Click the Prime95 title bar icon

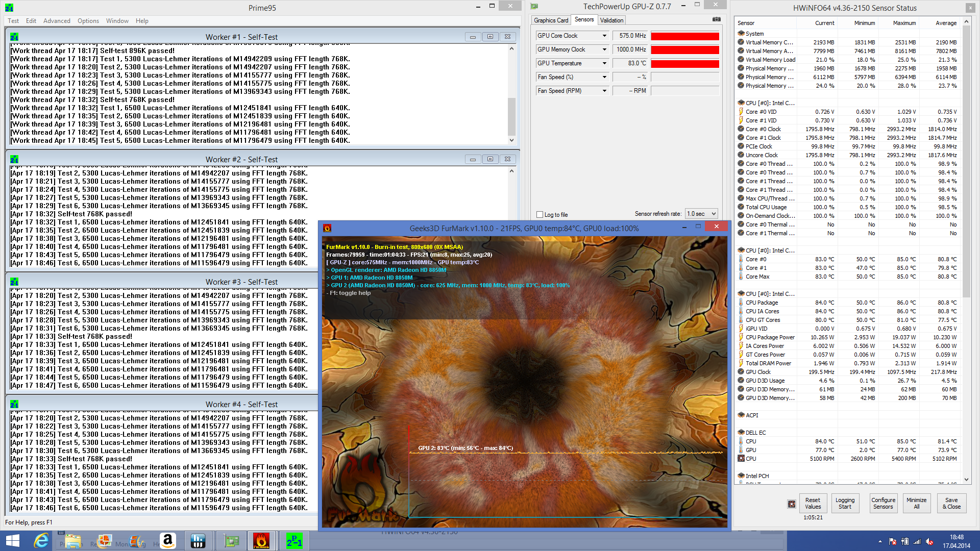(x=9, y=8)
